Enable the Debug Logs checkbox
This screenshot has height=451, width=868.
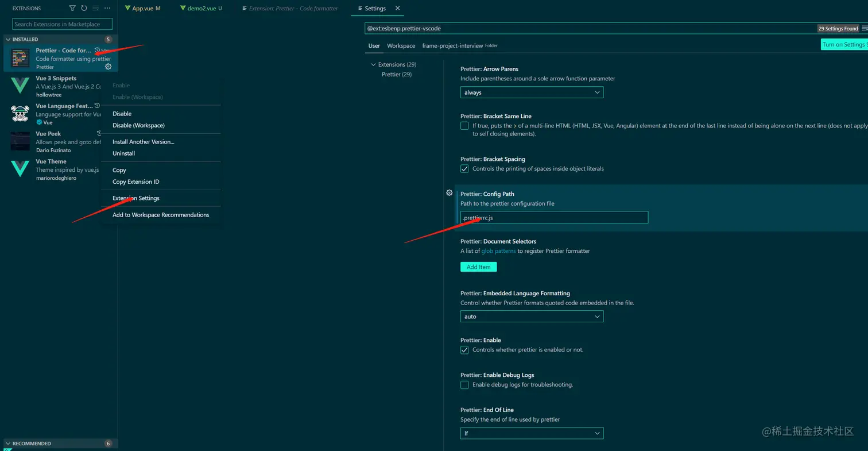coord(464,385)
